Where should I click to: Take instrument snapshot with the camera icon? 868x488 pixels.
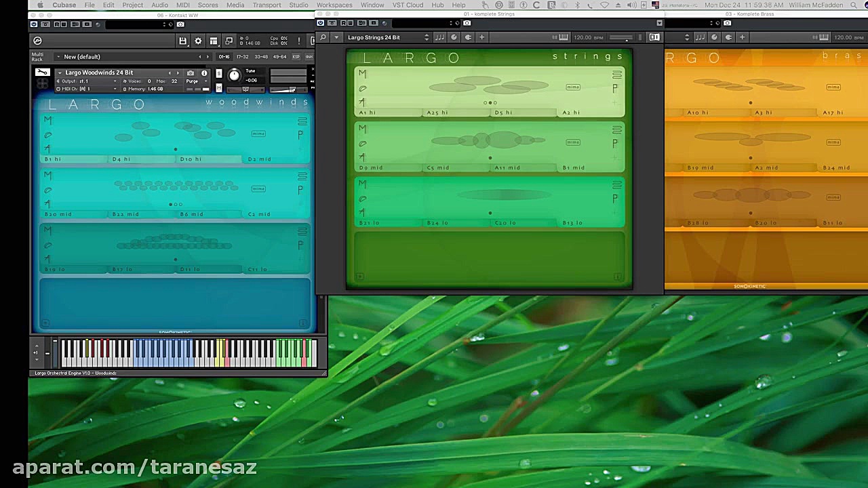pos(191,73)
